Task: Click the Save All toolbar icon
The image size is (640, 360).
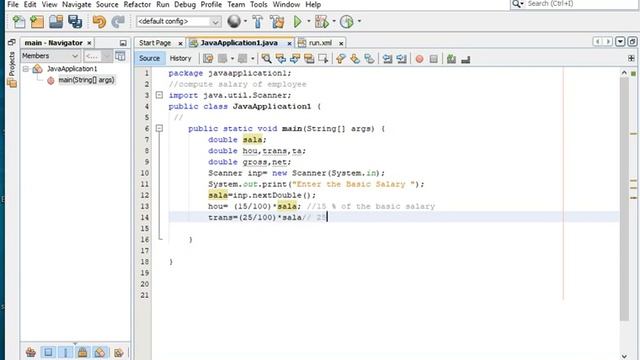Action: click(75, 21)
